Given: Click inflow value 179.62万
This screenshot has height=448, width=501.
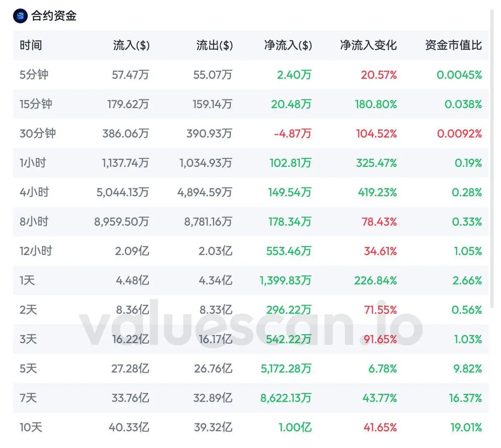Looking at the screenshot, I should pos(128,104).
